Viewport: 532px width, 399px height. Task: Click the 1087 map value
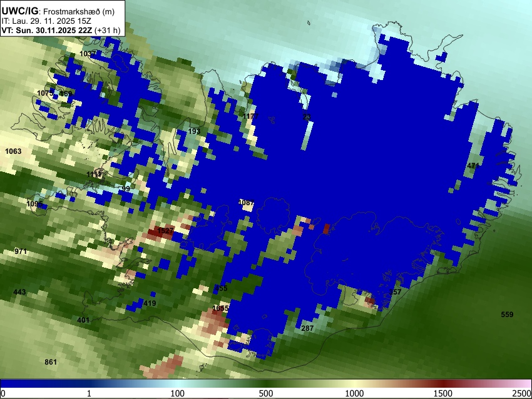247,203
